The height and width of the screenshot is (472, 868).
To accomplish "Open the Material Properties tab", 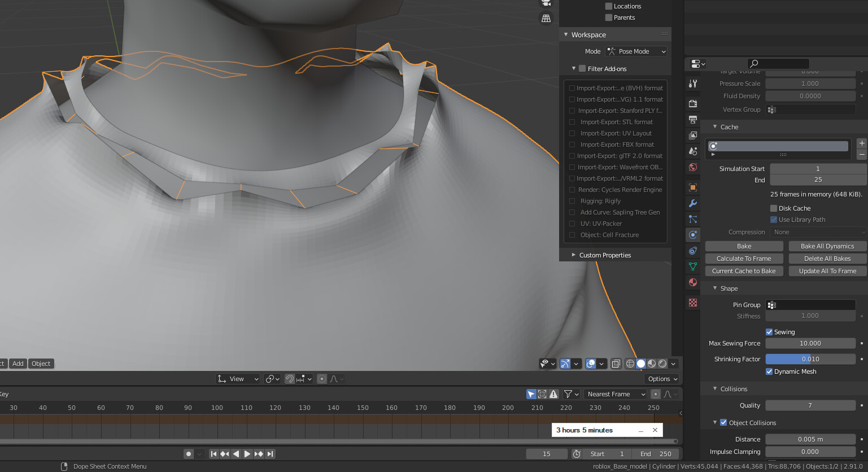I will [693, 282].
